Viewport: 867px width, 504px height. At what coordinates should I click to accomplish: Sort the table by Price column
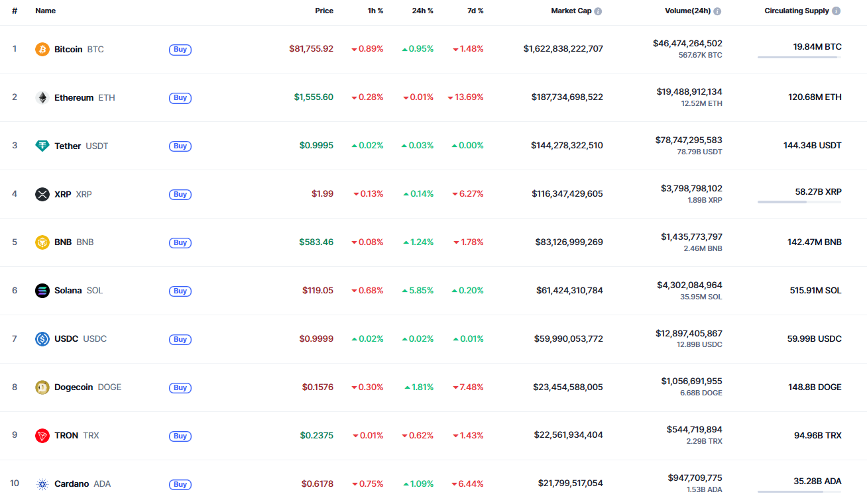click(x=324, y=11)
